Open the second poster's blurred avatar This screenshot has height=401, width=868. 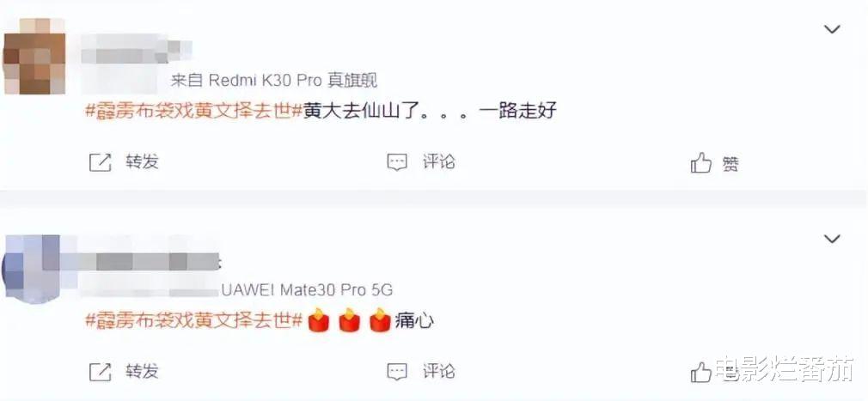(30, 270)
